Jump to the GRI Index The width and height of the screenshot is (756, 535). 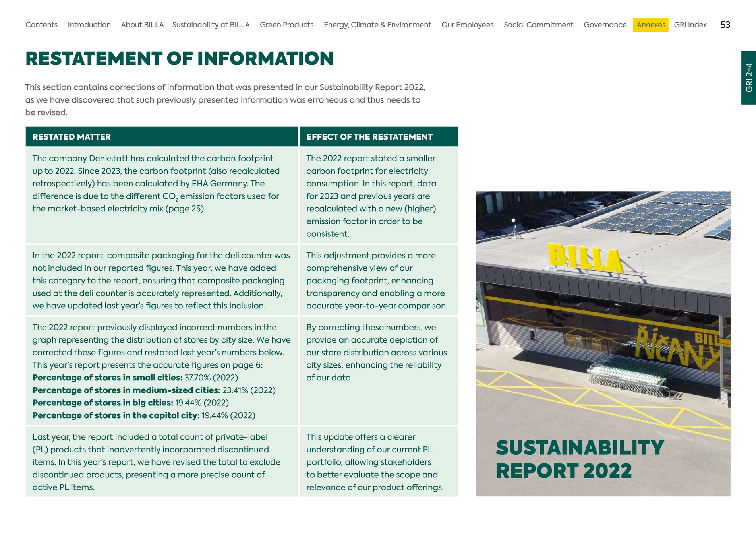point(690,25)
